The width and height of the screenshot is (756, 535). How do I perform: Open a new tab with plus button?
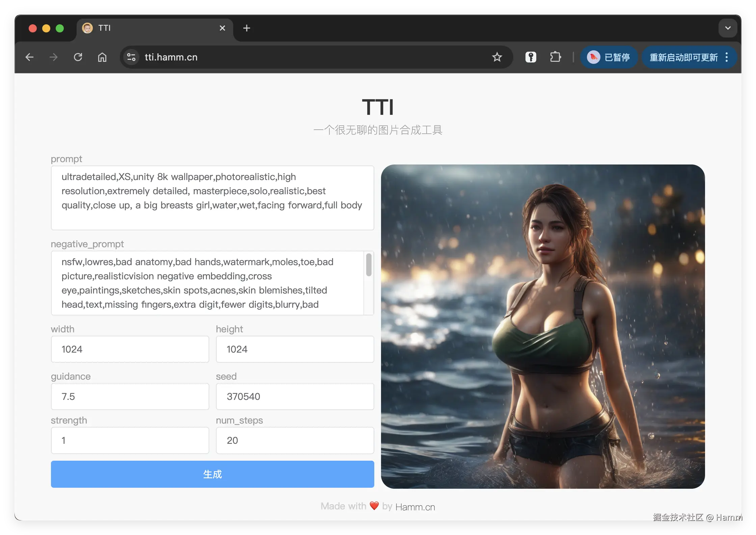(247, 28)
